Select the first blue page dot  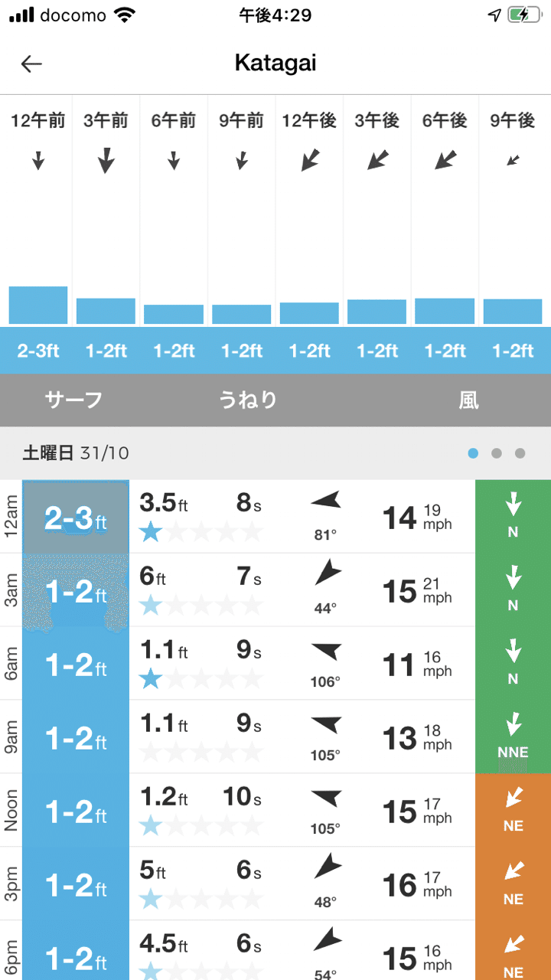pos(473,453)
